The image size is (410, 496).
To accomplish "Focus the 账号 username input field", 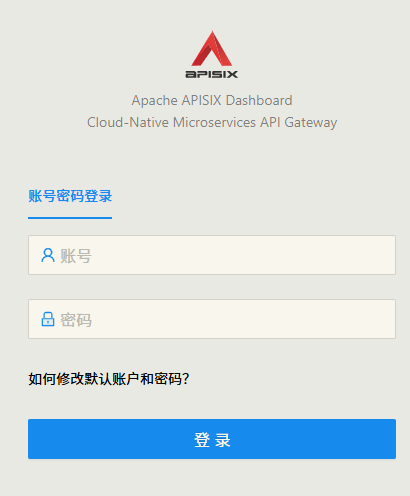I will pyautogui.click(x=212, y=255).
